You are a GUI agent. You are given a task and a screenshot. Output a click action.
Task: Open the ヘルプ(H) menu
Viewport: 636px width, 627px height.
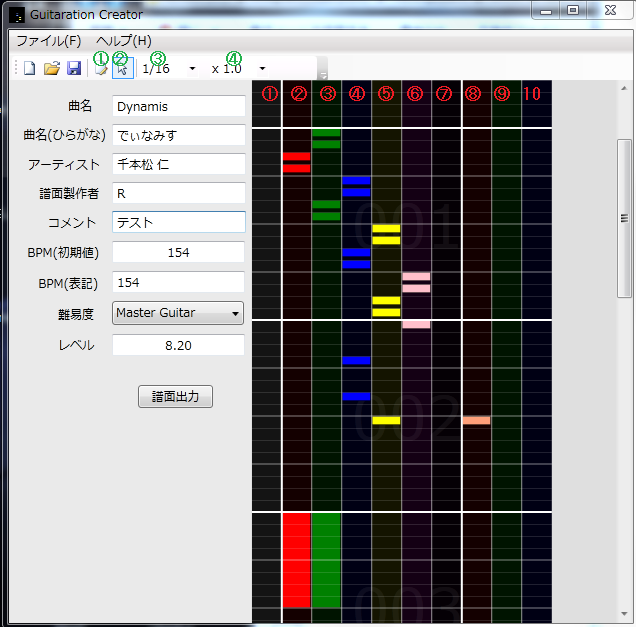point(124,41)
